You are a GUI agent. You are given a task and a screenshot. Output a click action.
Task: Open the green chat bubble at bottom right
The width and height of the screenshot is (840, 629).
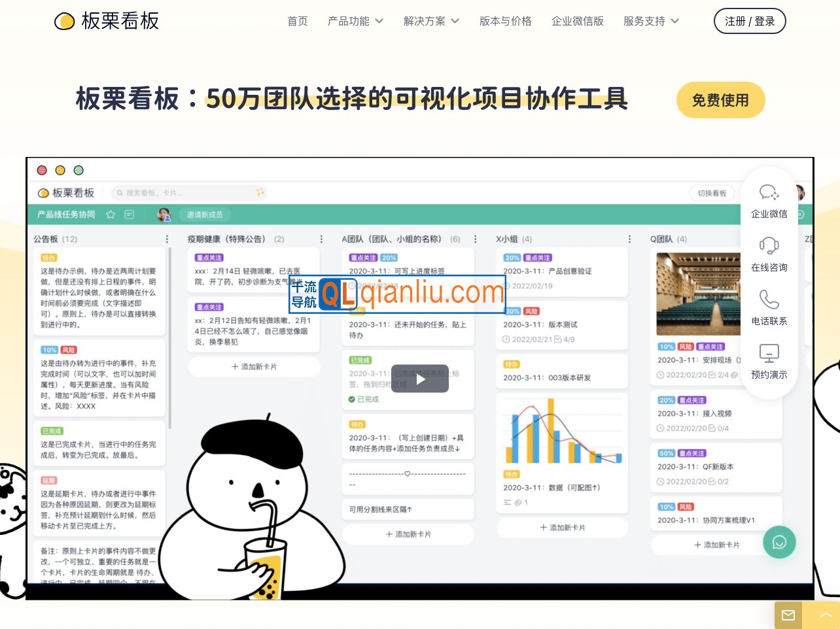tap(779, 542)
